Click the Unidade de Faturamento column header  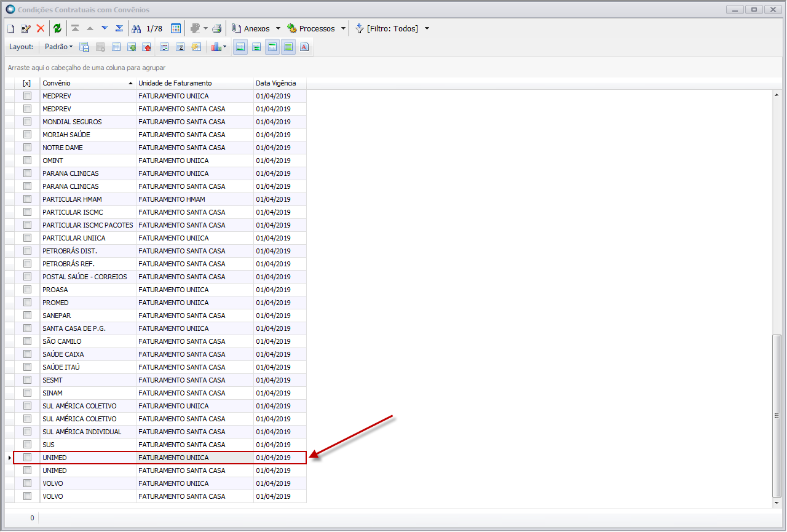point(194,83)
